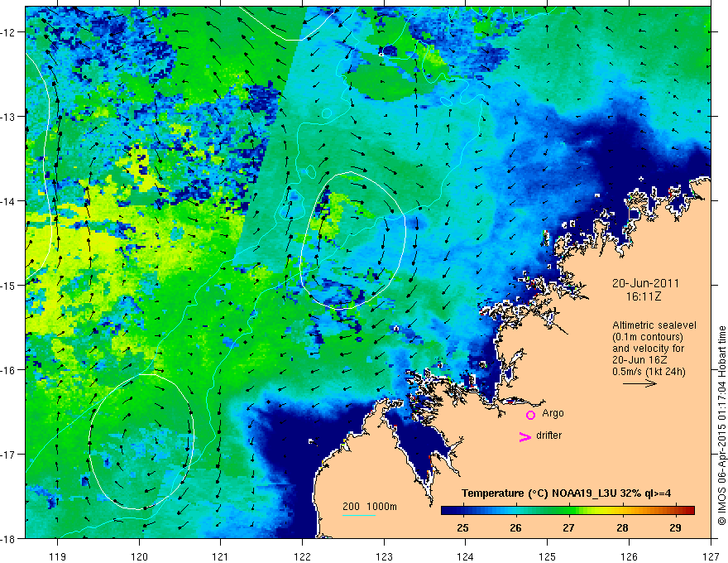Click the IMOS copyright timestamp text
The image size is (728, 563).
click(721, 426)
